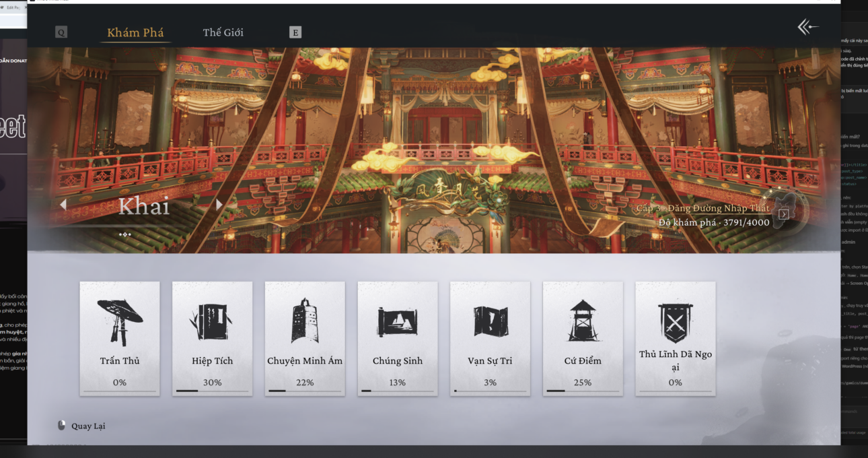Screen dimensions: 868x458
Task: Go to previous region with left arrow
Action: [x=63, y=205]
